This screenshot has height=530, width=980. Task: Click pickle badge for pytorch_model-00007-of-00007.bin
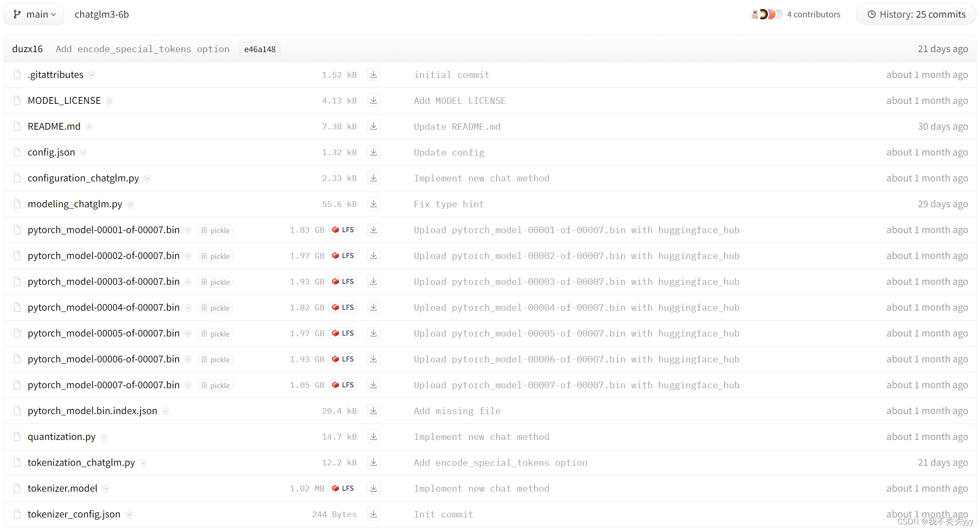coord(215,386)
